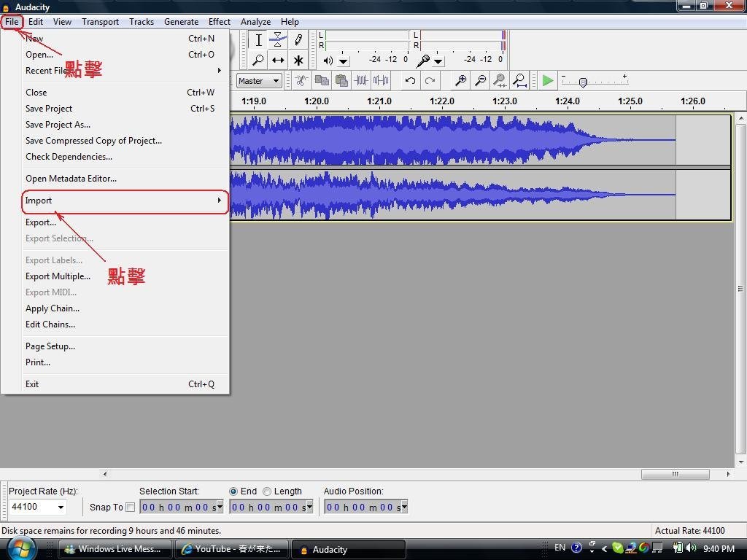Image resolution: width=747 pixels, height=560 pixels.
Task: Open the Project Rate dropdown
Action: pyautogui.click(x=61, y=507)
